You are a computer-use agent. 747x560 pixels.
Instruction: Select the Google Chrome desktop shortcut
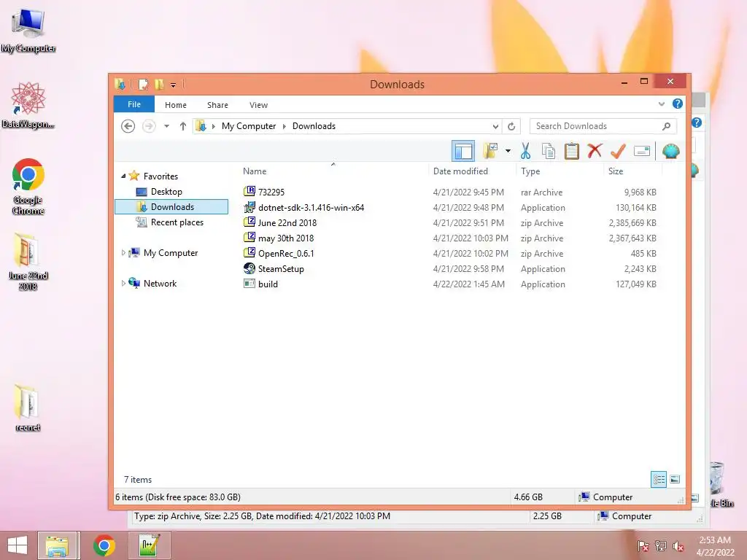[x=28, y=187]
